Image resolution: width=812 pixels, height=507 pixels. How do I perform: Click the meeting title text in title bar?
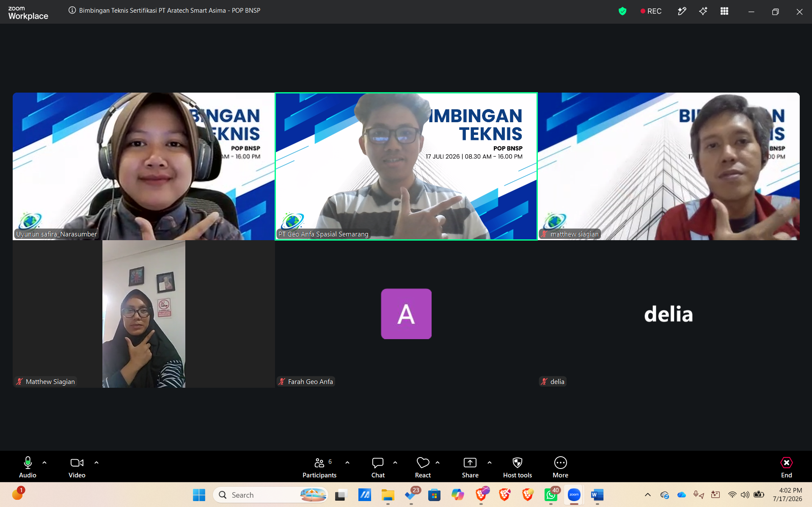tap(170, 11)
